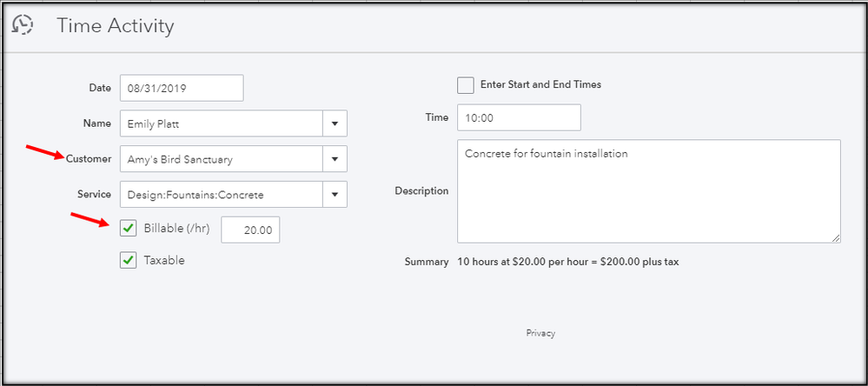The width and height of the screenshot is (868, 386).
Task: Click the Taxable label text
Action: [x=164, y=260]
